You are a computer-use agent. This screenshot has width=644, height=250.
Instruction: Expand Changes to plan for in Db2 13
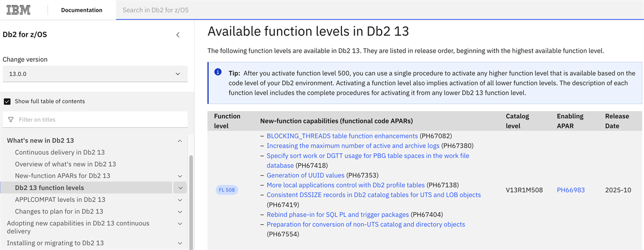point(179,211)
